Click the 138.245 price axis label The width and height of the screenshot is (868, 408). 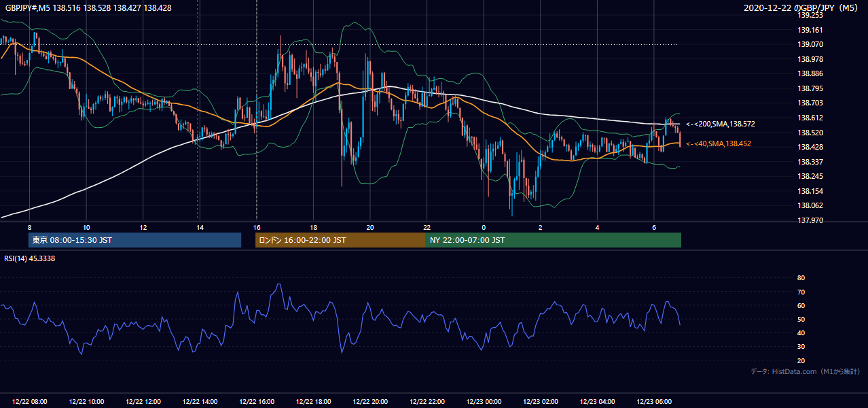tap(810, 176)
